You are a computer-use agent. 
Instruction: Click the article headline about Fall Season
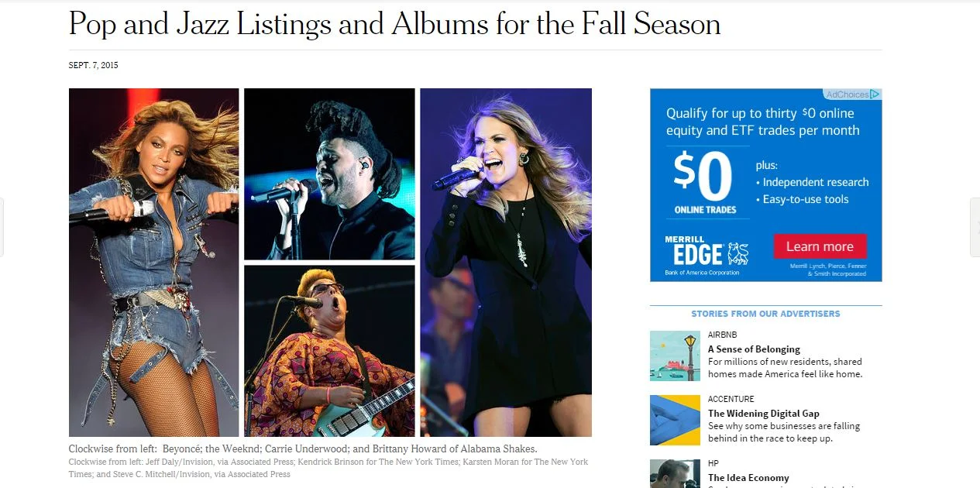[394, 24]
